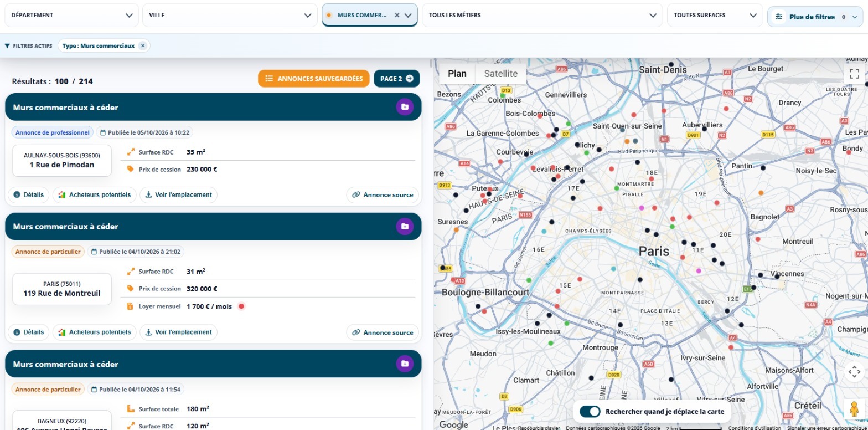Click the price 320 000 €
Screen dimensions: 868x430
[x=202, y=289]
